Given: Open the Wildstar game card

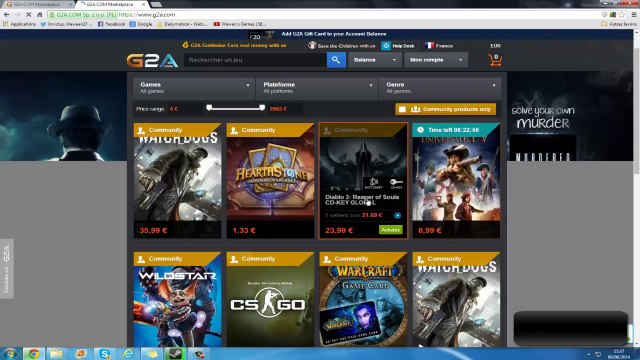Looking at the screenshot, I should coord(178,300).
